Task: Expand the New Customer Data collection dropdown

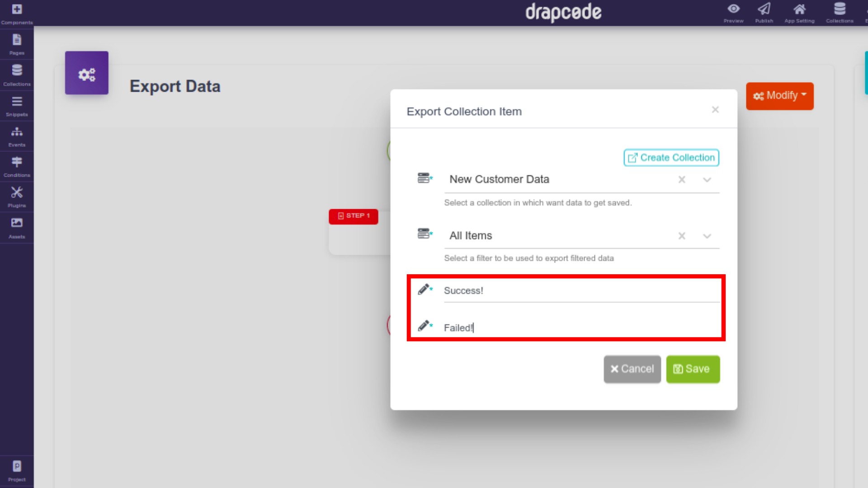Action: coord(707,180)
